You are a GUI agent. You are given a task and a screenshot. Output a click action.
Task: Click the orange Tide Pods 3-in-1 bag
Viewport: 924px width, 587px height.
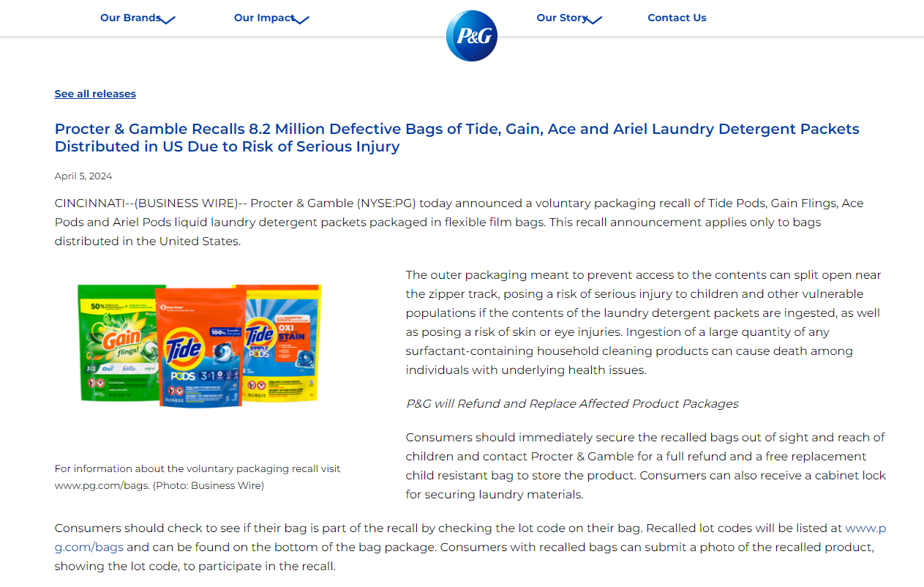click(x=198, y=348)
